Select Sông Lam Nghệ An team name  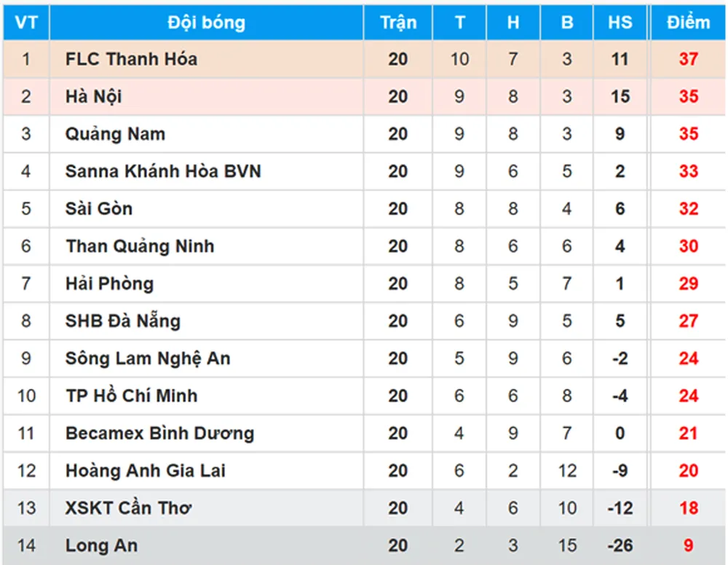coord(148,358)
